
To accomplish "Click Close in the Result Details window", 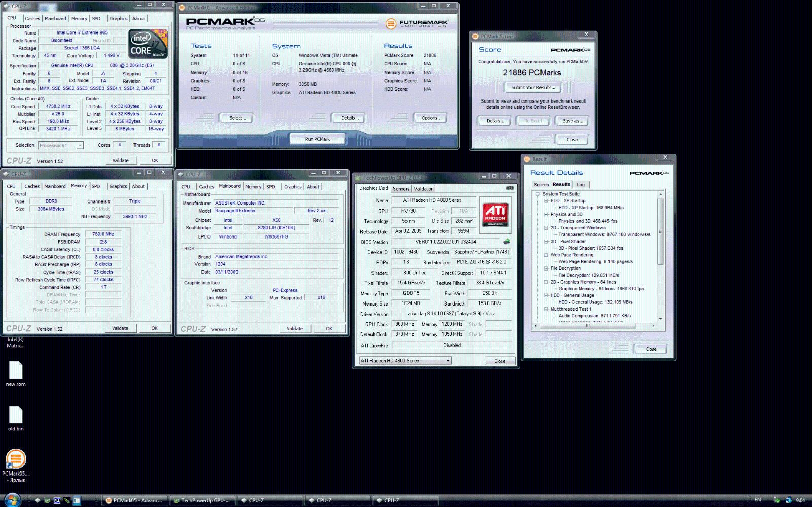I will (651, 349).
